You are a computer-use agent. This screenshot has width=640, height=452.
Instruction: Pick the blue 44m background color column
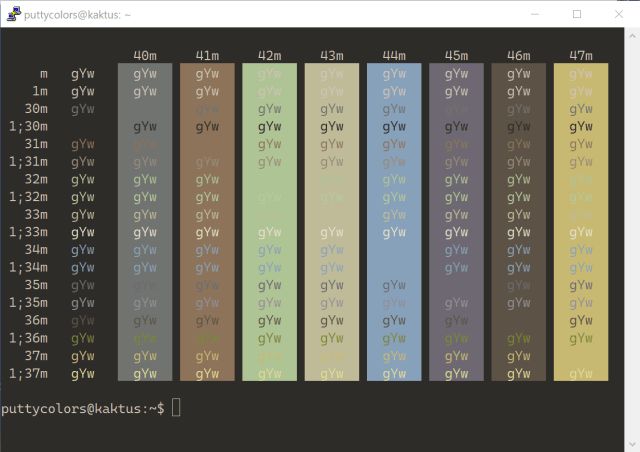pyautogui.click(x=394, y=222)
